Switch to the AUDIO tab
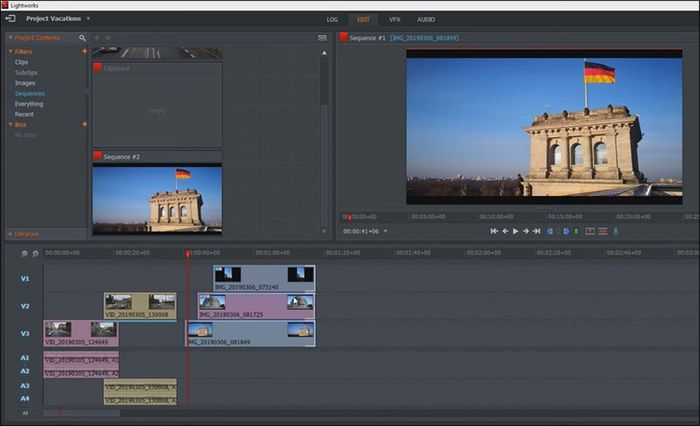700x426 pixels. pos(426,19)
